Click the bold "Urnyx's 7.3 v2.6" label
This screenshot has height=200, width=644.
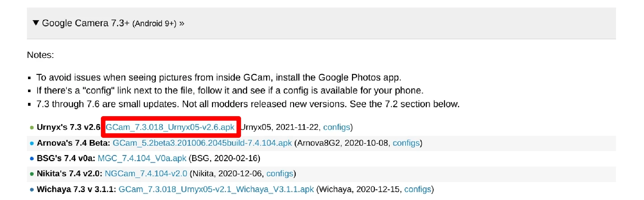click(x=68, y=127)
